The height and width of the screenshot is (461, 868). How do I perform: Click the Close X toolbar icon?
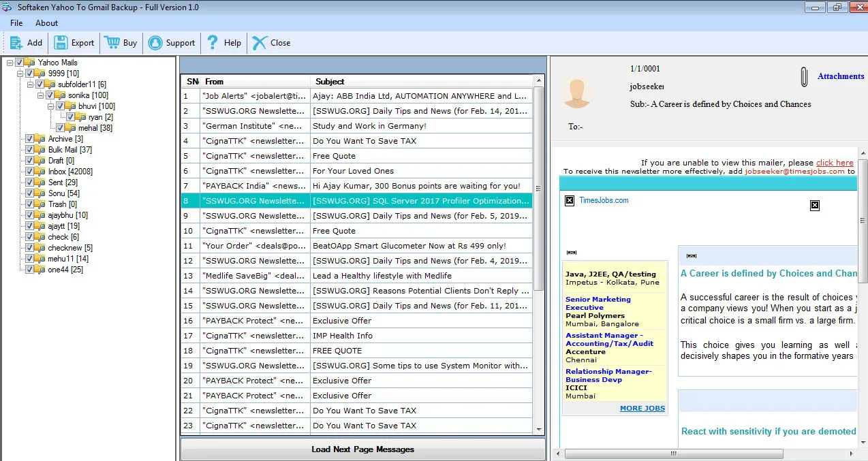pyautogui.click(x=259, y=42)
